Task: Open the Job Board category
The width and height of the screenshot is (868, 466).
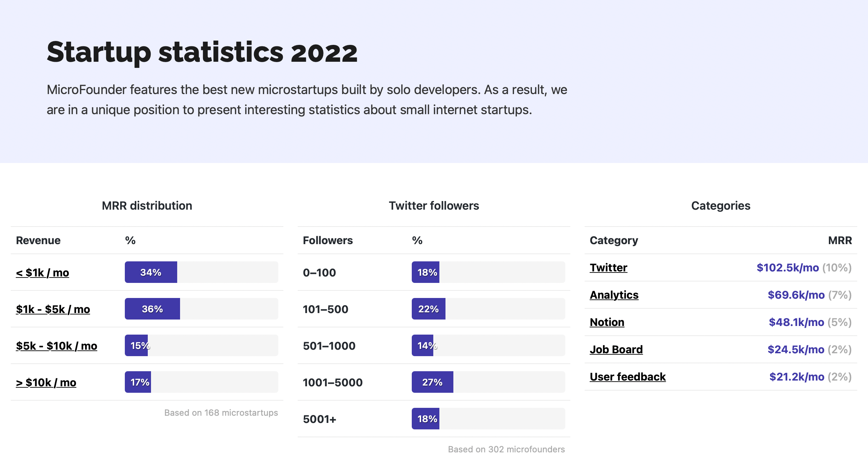Action: pyautogui.click(x=616, y=350)
